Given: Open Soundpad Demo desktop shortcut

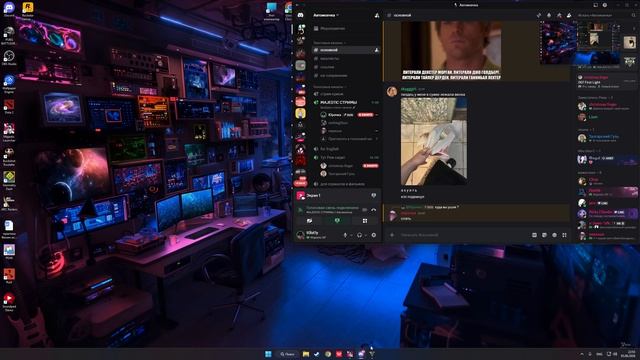Looking at the screenshot, I should [x=9, y=302].
